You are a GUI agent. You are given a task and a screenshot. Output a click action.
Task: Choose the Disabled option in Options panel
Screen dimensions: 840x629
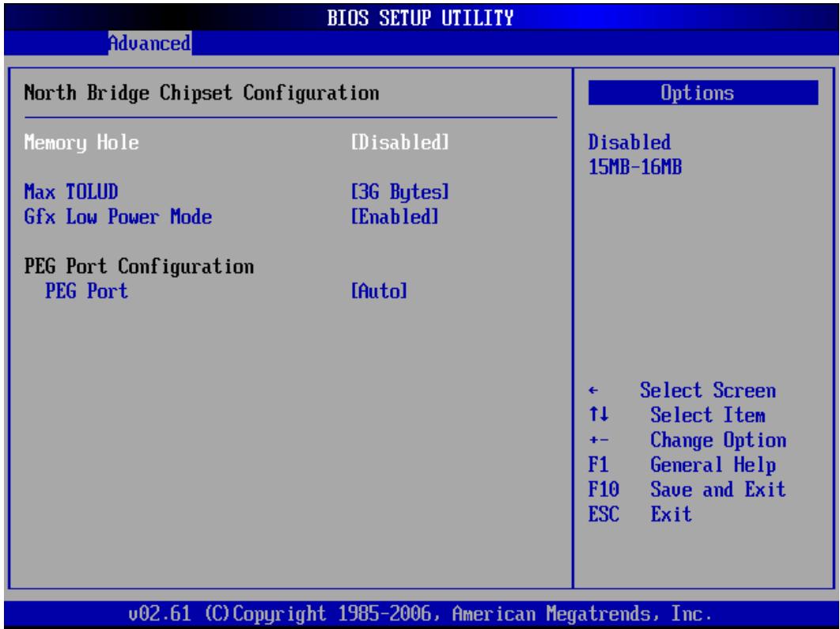click(630, 142)
